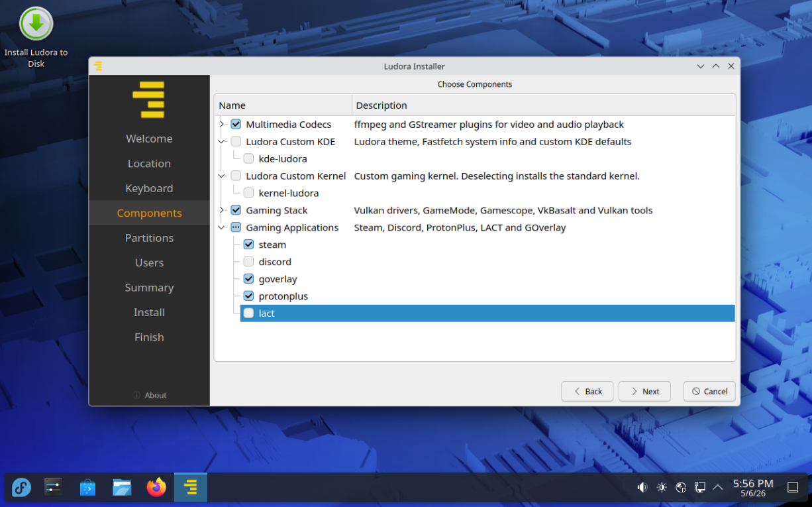812x507 pixels.
Task: Click the highlighted Components step
Action: click(149, 213)
